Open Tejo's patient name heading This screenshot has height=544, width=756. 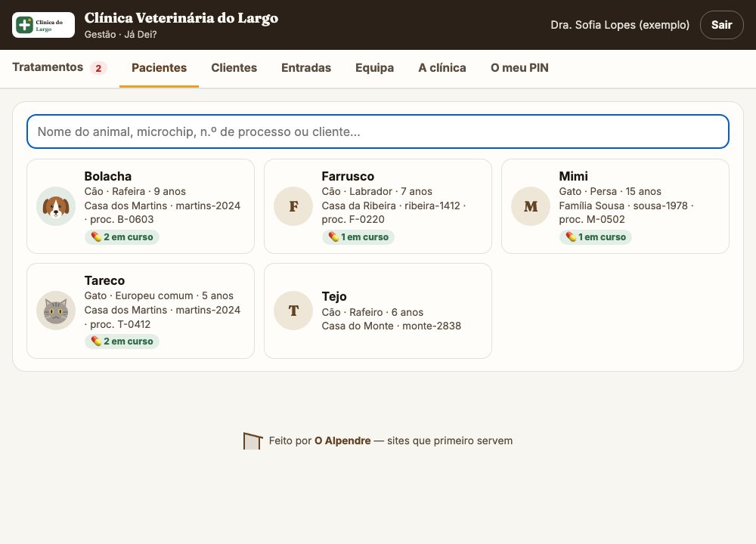(x=334, y=296)
